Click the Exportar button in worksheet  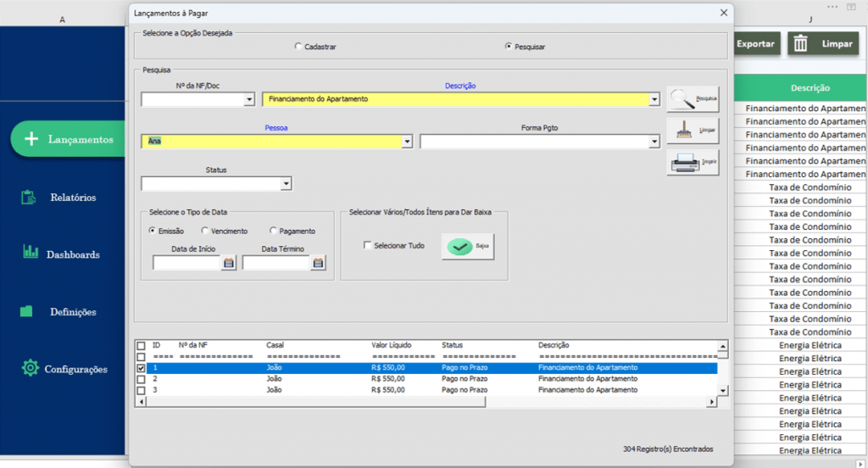(x=756, y=44)
